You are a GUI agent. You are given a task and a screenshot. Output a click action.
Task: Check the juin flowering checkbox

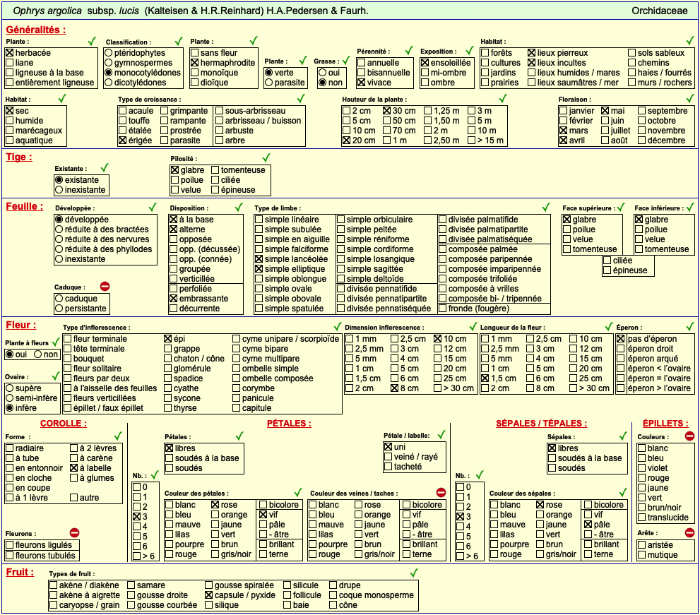(x=605, y=121)
